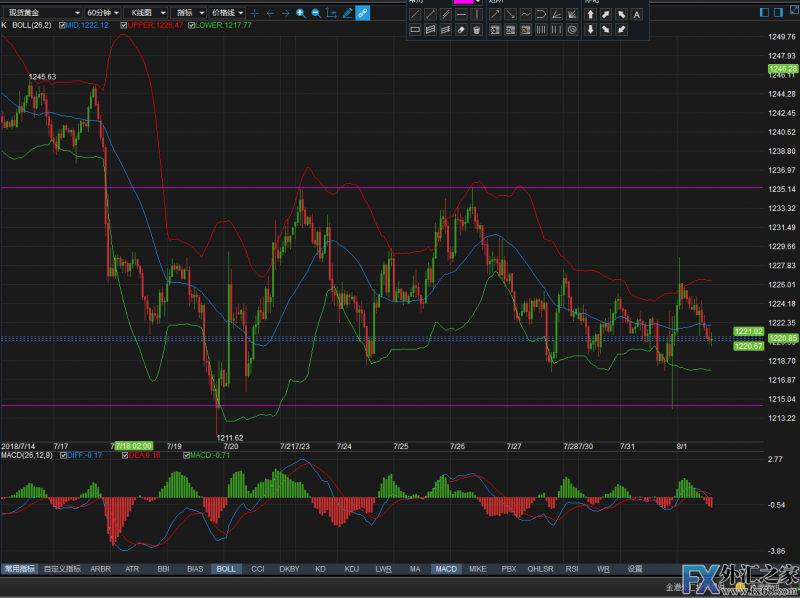Insert the upper-right diagonal arrow marker

pos(606,15)
